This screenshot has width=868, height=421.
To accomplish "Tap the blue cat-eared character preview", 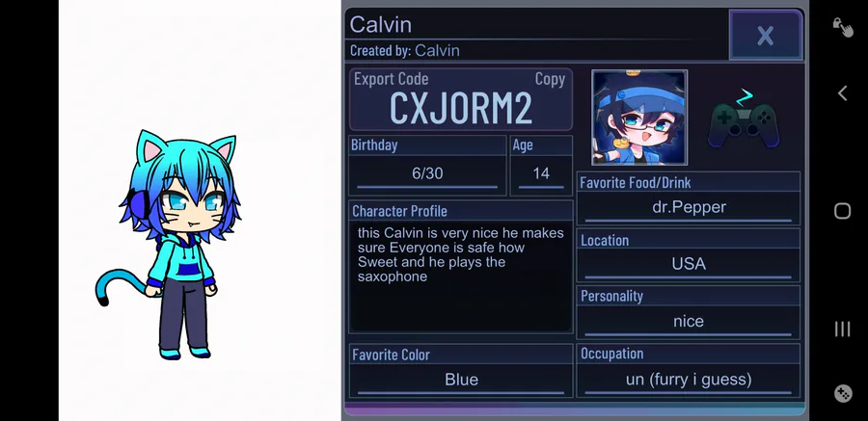I will tap(168, 245).
